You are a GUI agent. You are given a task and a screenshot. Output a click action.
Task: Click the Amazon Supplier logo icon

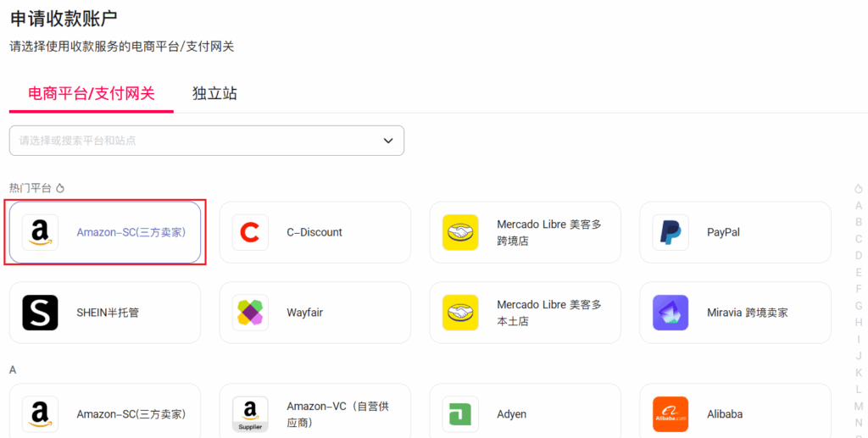[x=250, y=414]
